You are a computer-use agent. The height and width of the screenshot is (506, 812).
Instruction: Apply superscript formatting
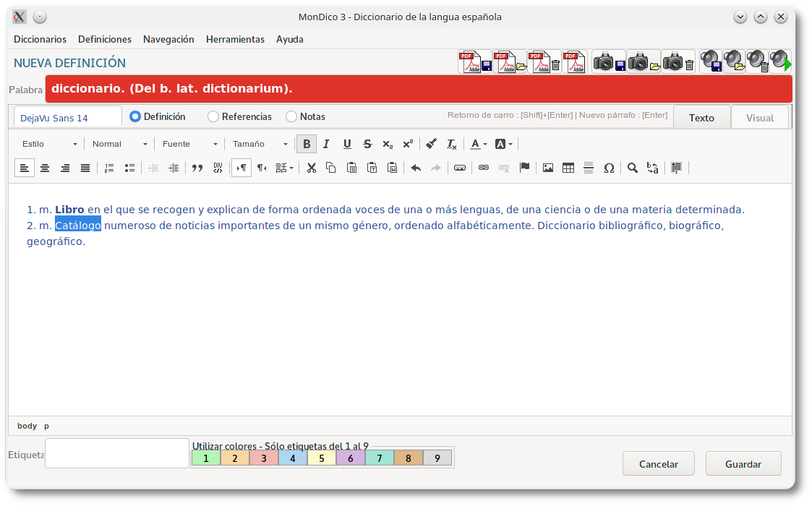point(408,144)
